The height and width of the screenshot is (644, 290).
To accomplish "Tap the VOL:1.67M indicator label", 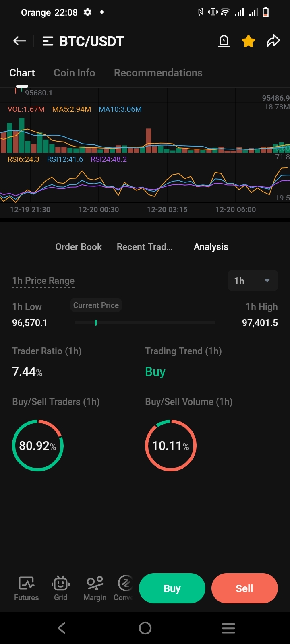I will 26,109.
